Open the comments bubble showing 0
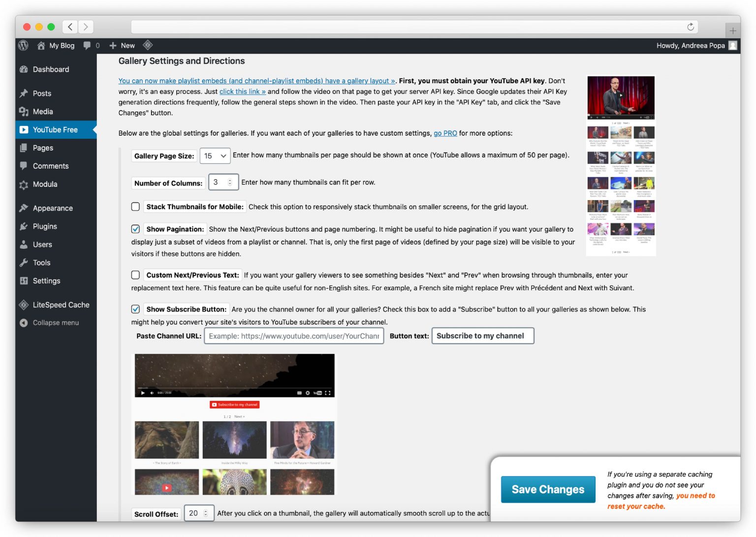This screenshot has width=756, height=537. (91, 45)
